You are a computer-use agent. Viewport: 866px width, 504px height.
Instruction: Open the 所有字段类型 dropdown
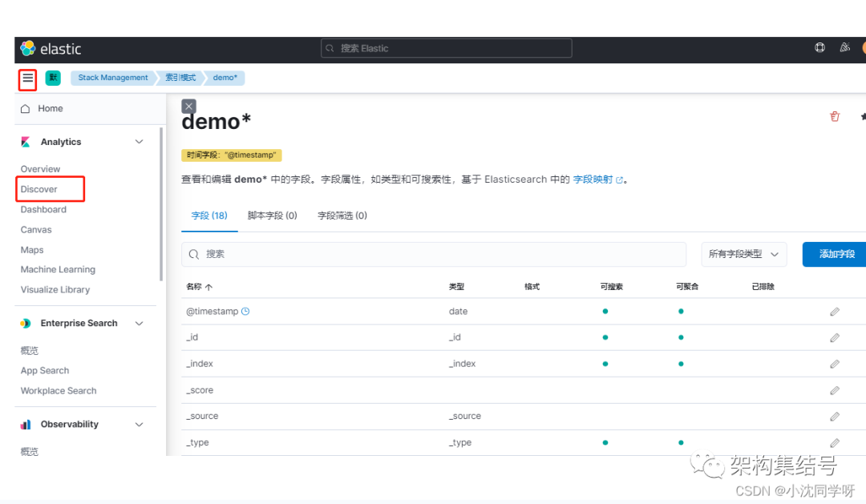(743, 254)
